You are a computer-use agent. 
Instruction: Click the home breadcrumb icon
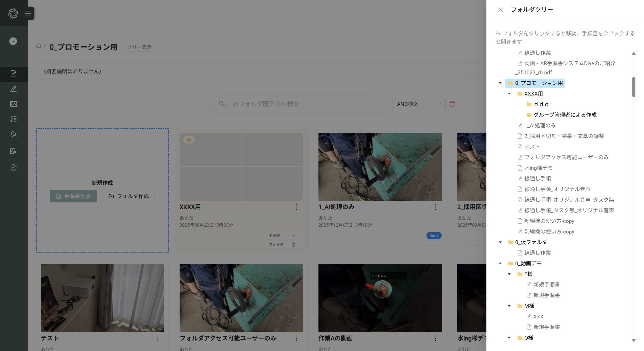38,45
